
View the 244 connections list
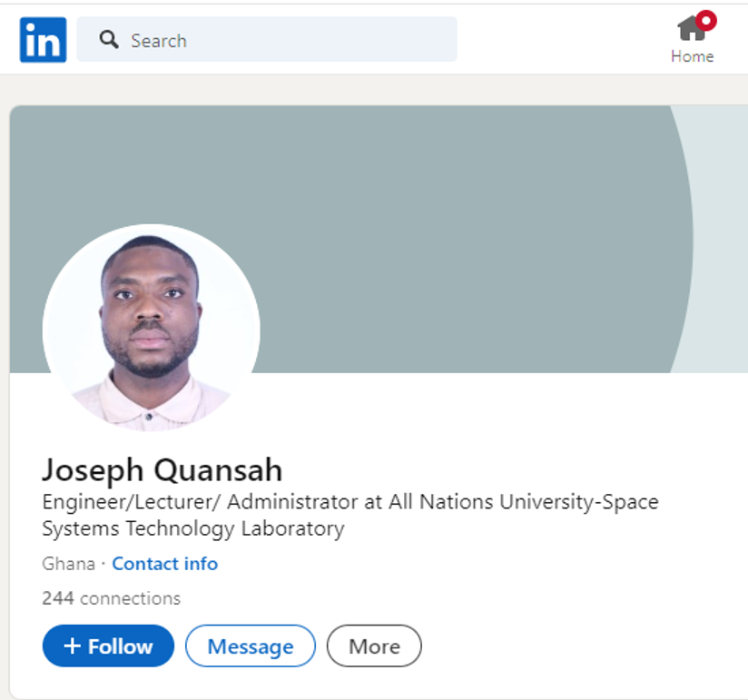coord(111,597)
